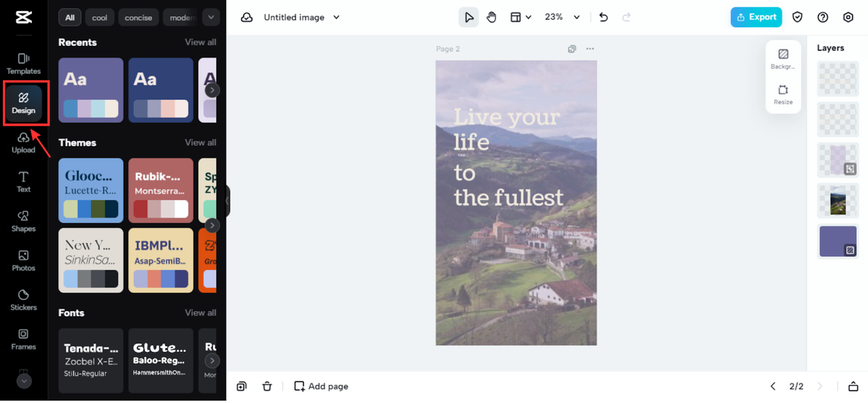This screenshot has width=868, height=403.
Task: Open the 23% zoom dropdown
Action: click(563, 18)
